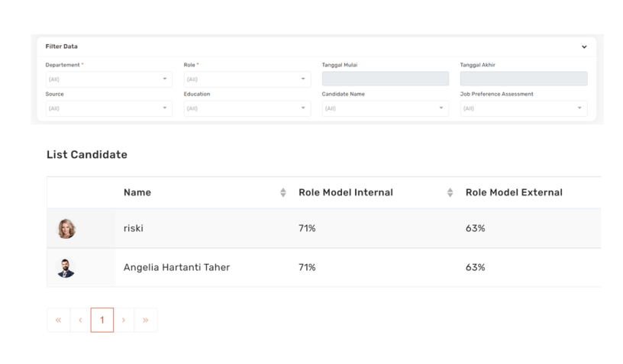The width and height of the screenshot is (623, 364).
Task: Open the Candidate Name dropdown
Action: 385,108
